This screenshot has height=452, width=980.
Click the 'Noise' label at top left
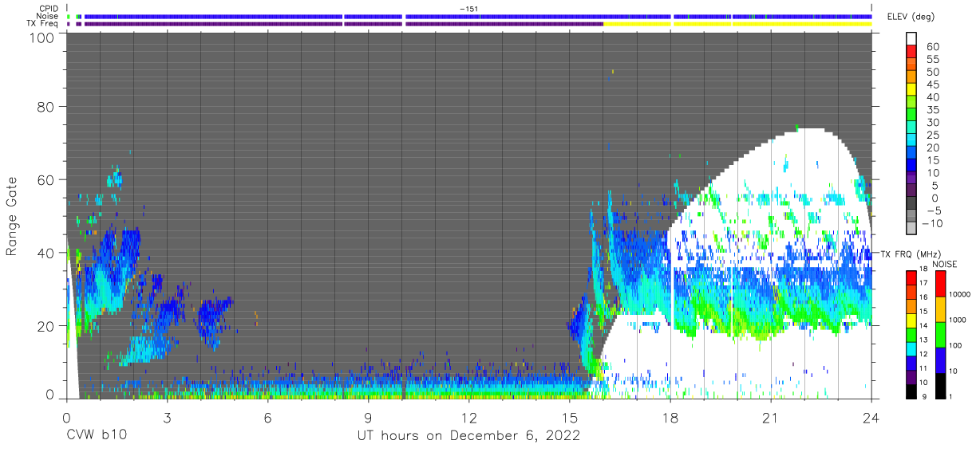click(49, 16)
